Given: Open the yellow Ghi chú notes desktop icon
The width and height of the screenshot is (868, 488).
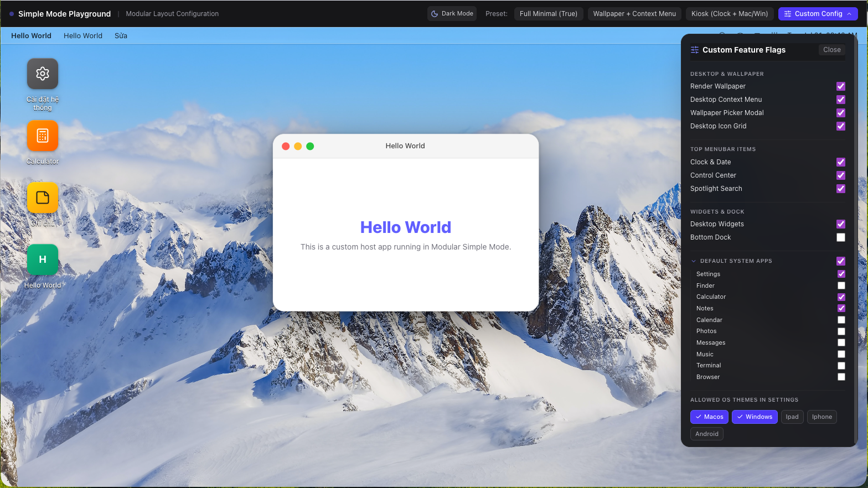Looking at the screenshot, I should pyautogui.click(x=43, y=198).
